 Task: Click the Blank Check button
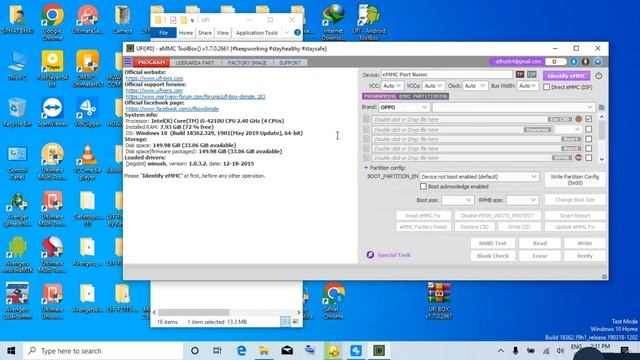[x=492, y=256]
